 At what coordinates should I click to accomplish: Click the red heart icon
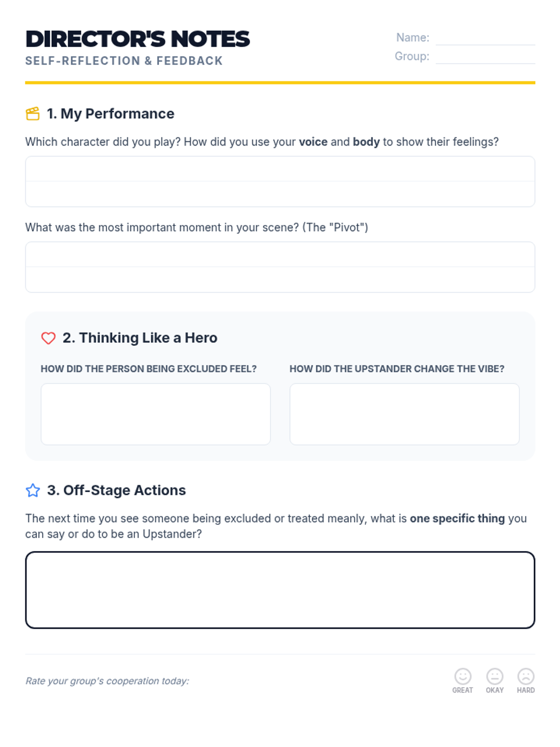pos(49,338)
